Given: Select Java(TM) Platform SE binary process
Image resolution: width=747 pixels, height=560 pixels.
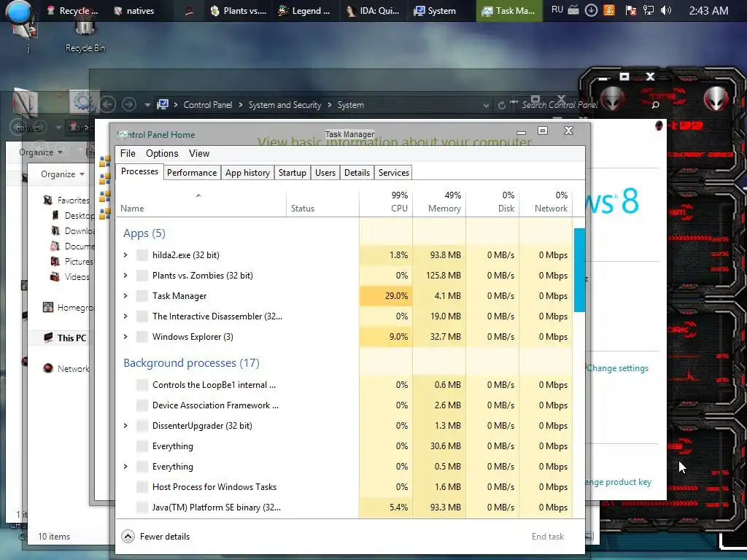Looking at the screenshot, I should click(x=344, y=507).
